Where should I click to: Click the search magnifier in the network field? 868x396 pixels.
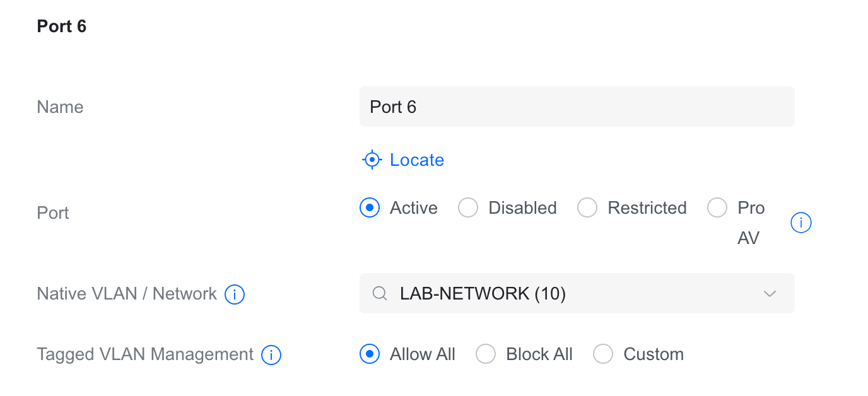coord(380,294)
